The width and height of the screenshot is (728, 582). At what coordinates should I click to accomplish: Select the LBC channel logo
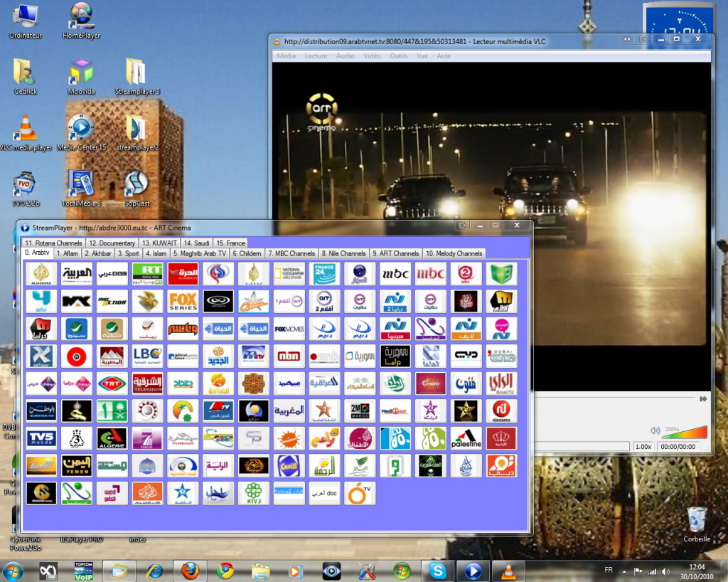pos(148,356)
